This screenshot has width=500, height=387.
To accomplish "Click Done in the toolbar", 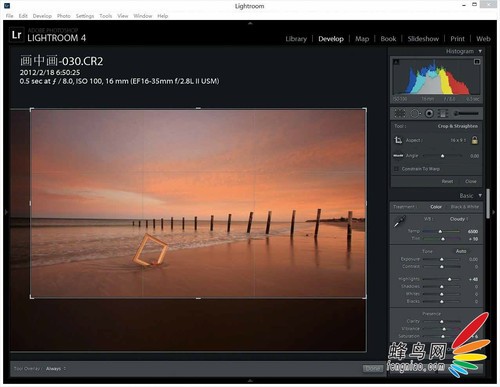I will 372,368.
